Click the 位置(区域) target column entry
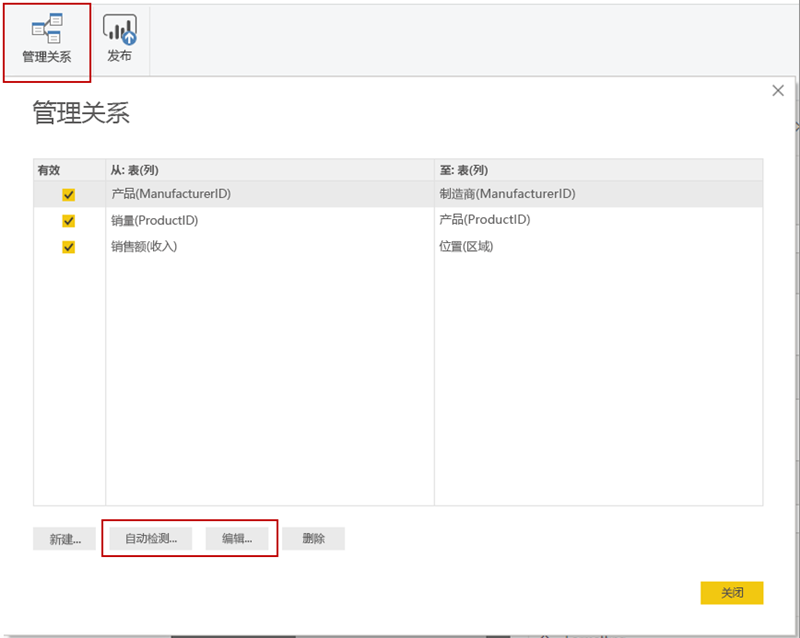This screenshot has height=638, width=800. (470, 245)
